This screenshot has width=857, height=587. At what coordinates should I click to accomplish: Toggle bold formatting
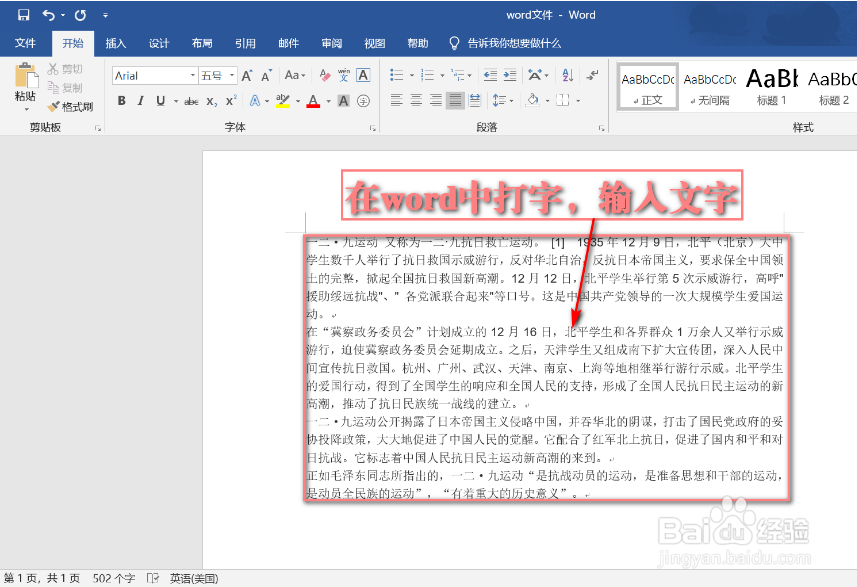click(x=122, y=101)
